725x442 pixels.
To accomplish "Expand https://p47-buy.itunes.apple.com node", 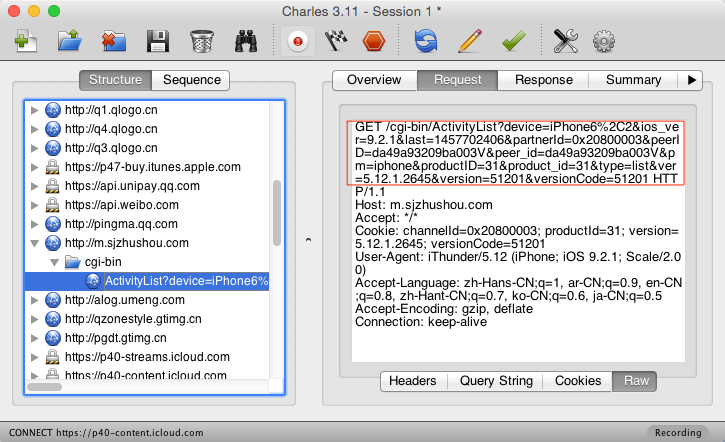I will tap(34, 167).
